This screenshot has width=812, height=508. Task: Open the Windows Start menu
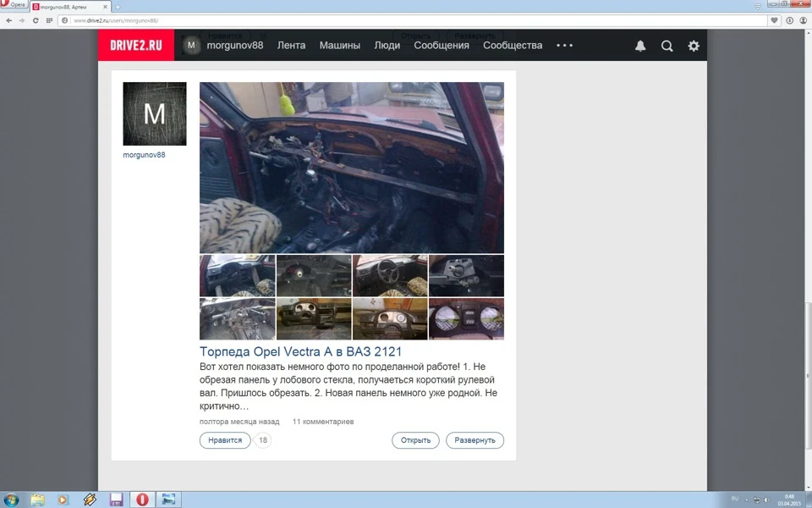pyautogui.click(x=11, y=500)
